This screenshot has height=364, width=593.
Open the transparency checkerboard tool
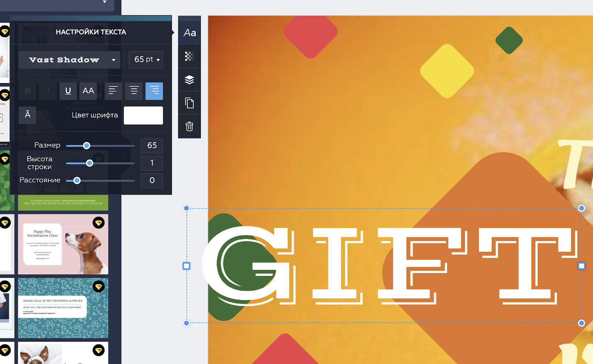click(x=189, y=56)
